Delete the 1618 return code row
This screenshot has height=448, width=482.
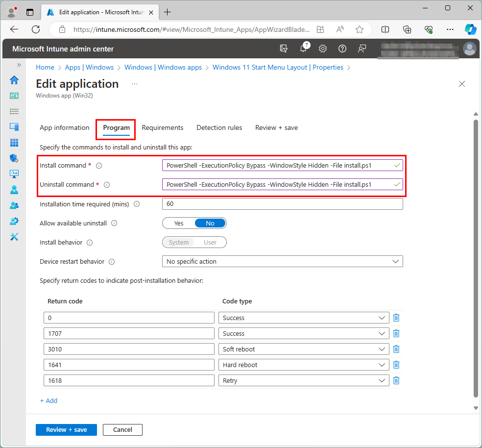pos(396,380)
